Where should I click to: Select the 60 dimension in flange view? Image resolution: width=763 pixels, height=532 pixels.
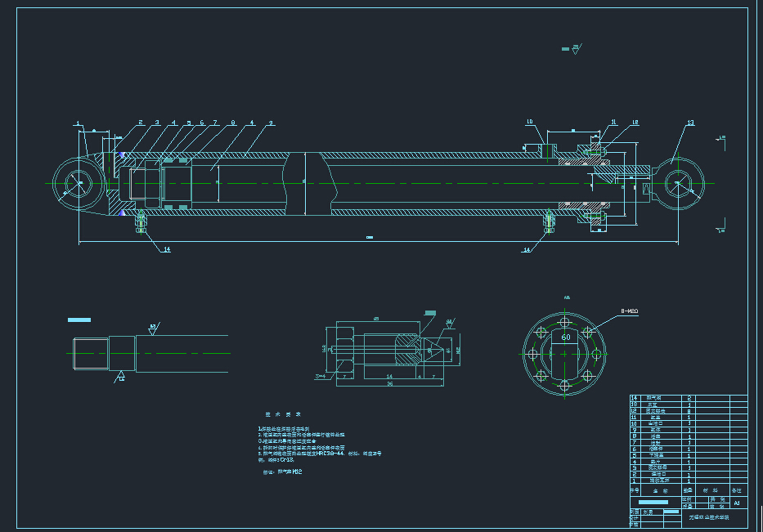565,337
